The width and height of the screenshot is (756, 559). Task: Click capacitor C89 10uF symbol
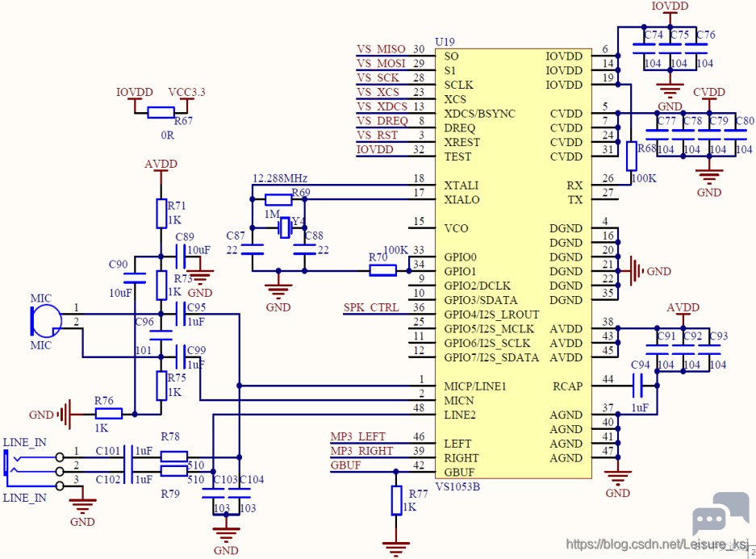point(180,257)
